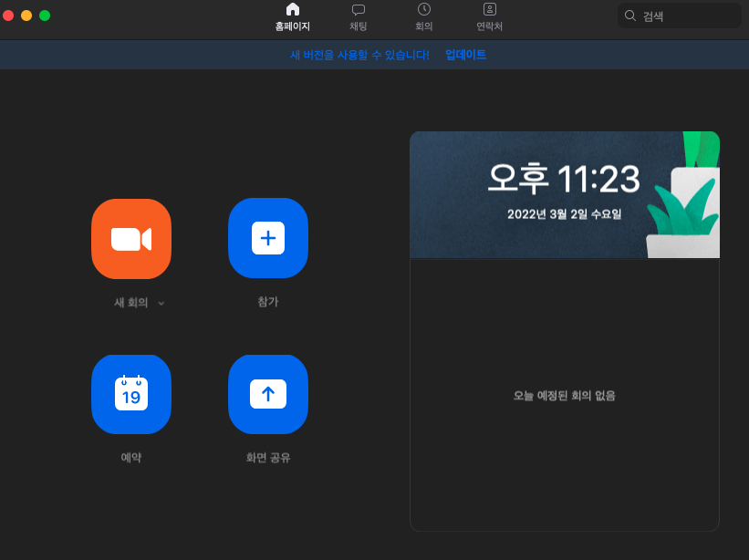Image resolution: width=749 pixels, height=560 pixels.
Task: Click the 오늘 예정된 회의 없음 message
Action: point(564,395)
